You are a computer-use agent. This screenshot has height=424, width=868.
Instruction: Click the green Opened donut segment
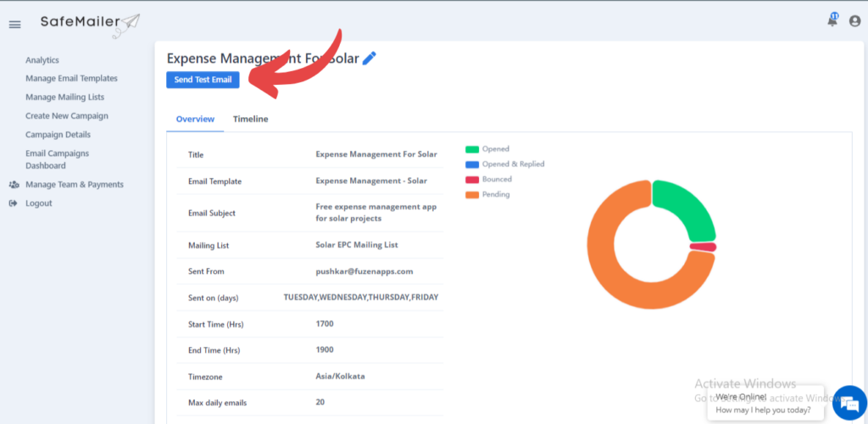pos(693,208)
